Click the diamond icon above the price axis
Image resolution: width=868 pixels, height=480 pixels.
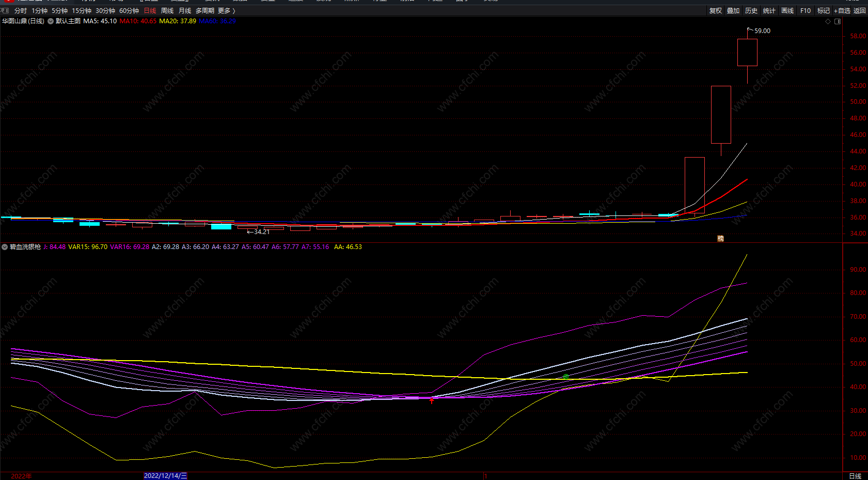coord(828,21)
